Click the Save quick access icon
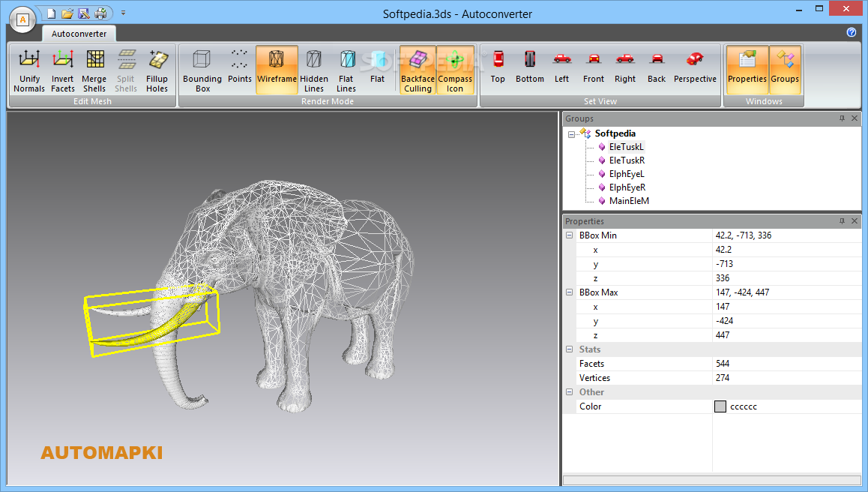The image size is (868, 492). 84,13
